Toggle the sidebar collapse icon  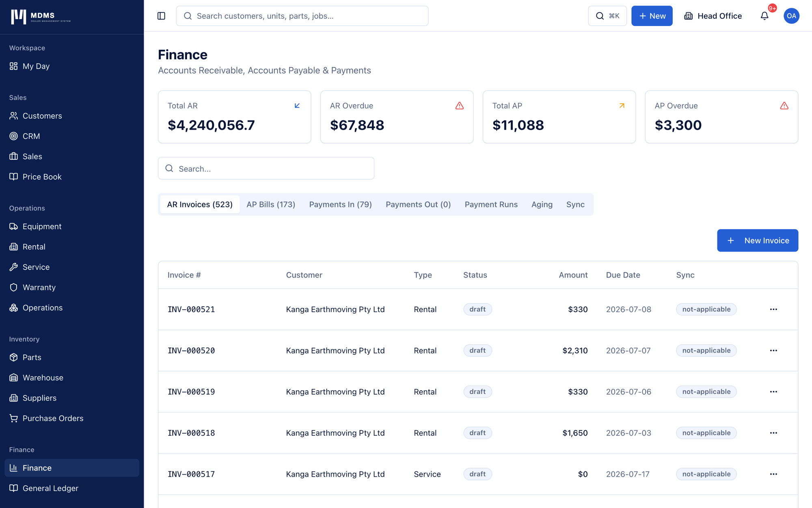(x=161, y=16)
